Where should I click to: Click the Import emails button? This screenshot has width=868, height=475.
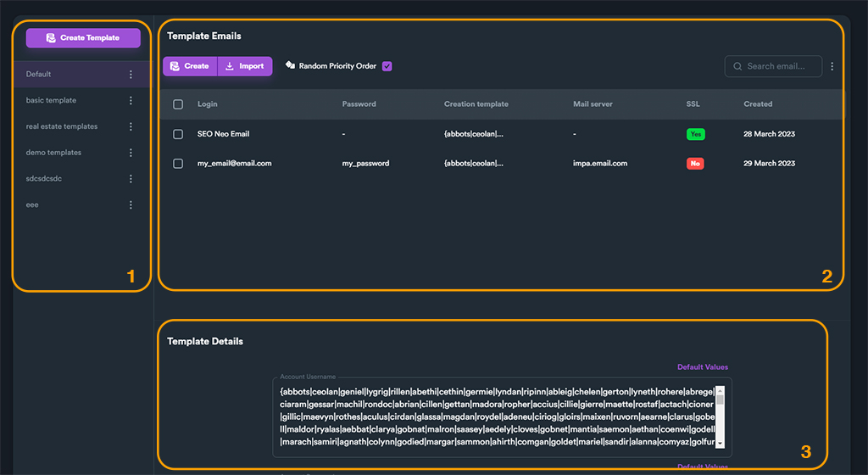(245, 66)
